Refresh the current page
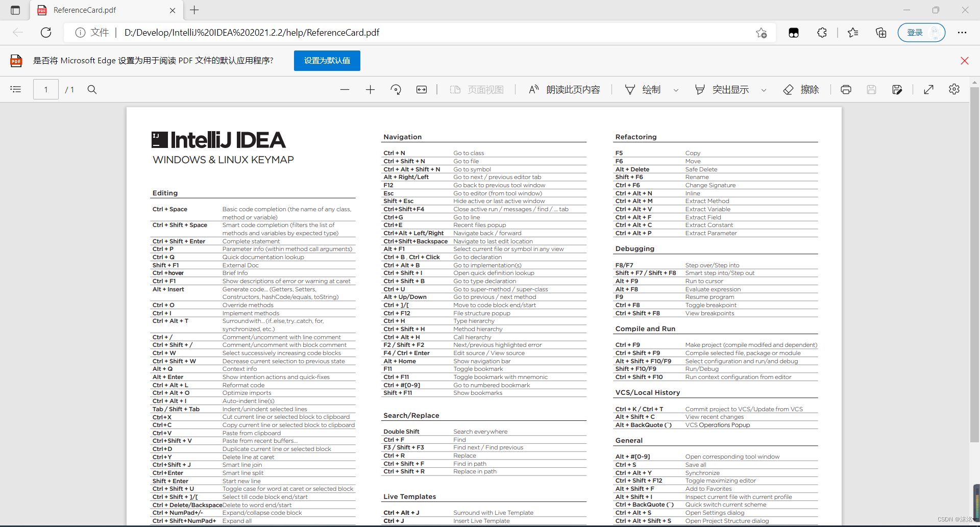This screenshot has width=980, height=527. 46,33
